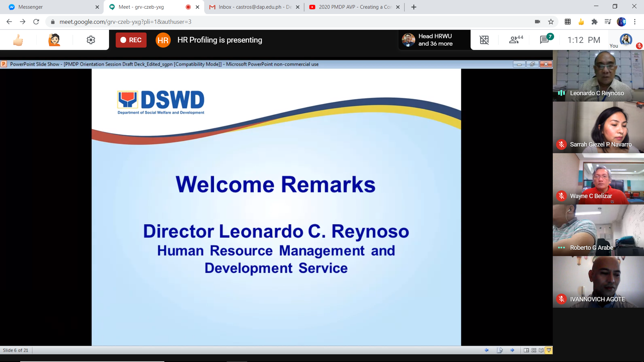The height and width of the screenshot is (362, 644).
Task: Click muted mic icon beside IVANNOVICH AGOTE
Action: pyautogui.click(x=561, y=299)
